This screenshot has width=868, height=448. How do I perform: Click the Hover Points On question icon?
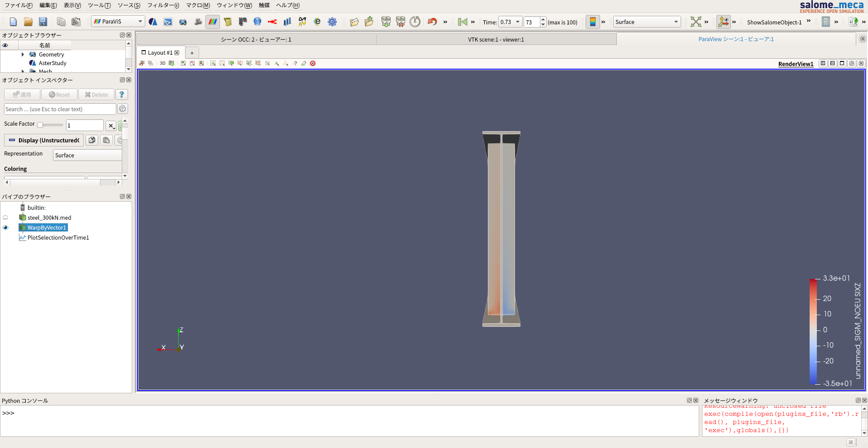coord(295,63)
